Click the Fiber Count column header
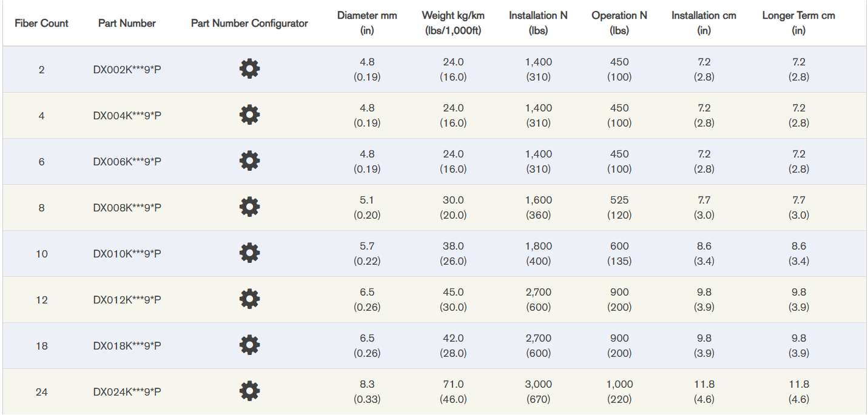868x415 pixels. pos(41,24)
